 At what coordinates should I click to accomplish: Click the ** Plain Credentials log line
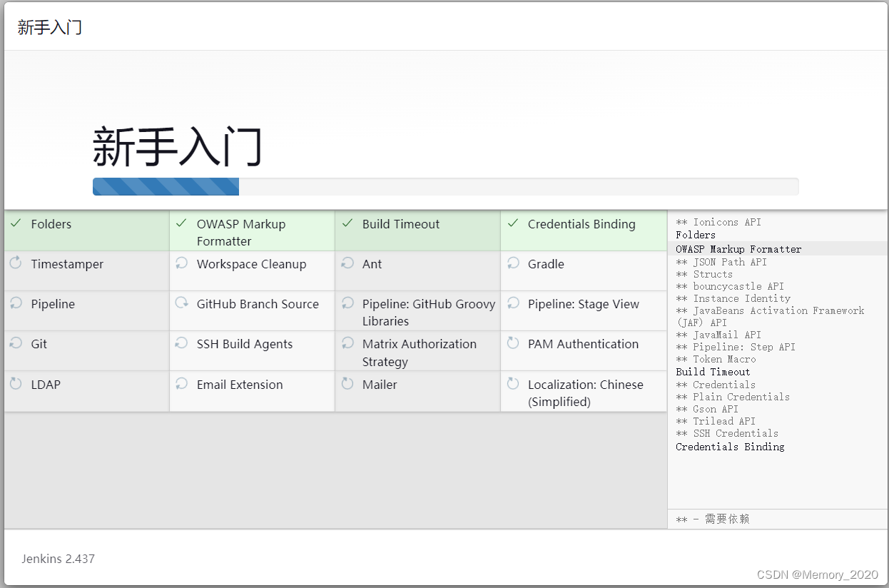point(733,397)
